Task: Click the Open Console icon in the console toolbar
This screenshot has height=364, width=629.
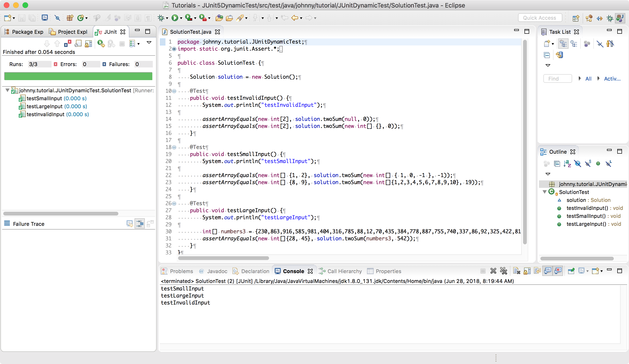Action: (595, 271)
